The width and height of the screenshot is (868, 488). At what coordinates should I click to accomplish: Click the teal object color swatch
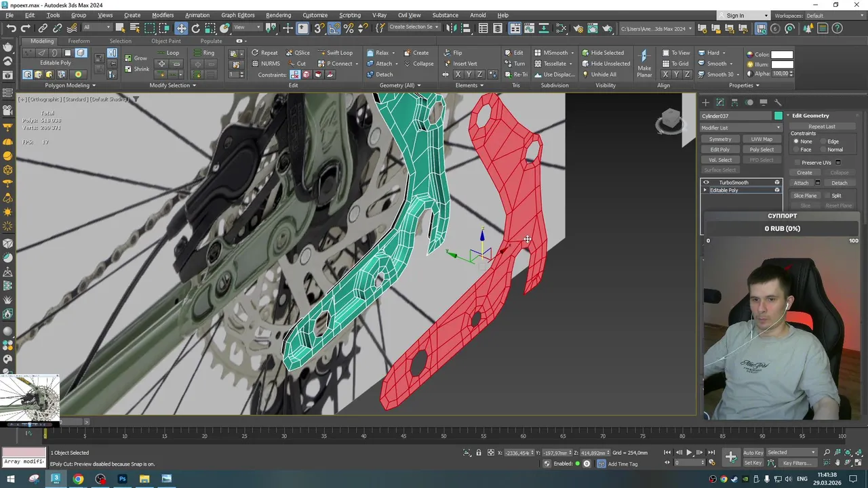(778, 116)
